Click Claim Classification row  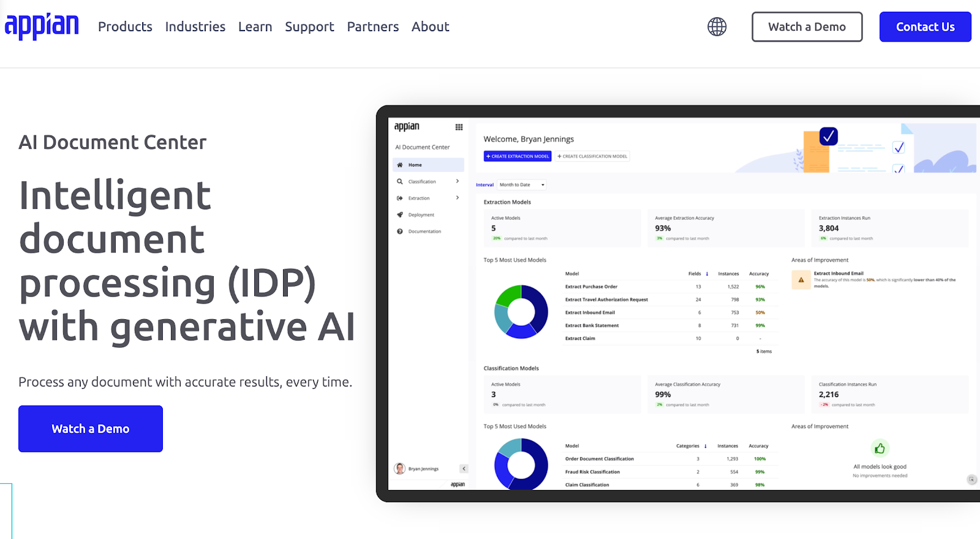[x=671, y=484]
